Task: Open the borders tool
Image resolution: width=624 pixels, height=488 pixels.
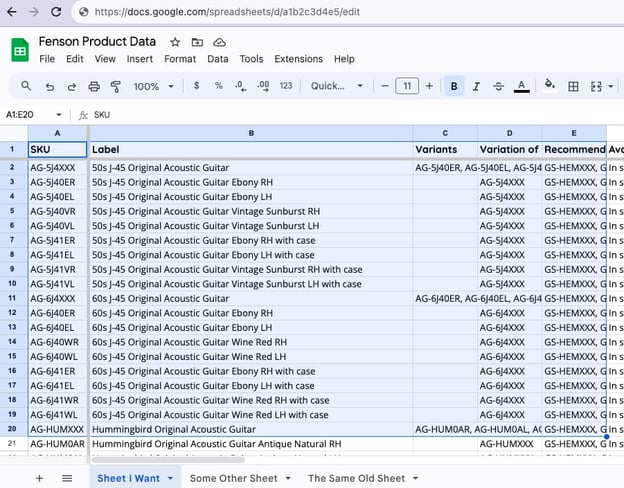Action: (573, 86)
